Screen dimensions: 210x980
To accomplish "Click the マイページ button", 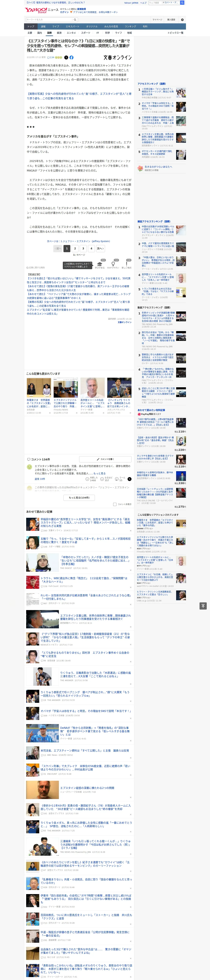I will pyautogui.click(x=157, y=20).
